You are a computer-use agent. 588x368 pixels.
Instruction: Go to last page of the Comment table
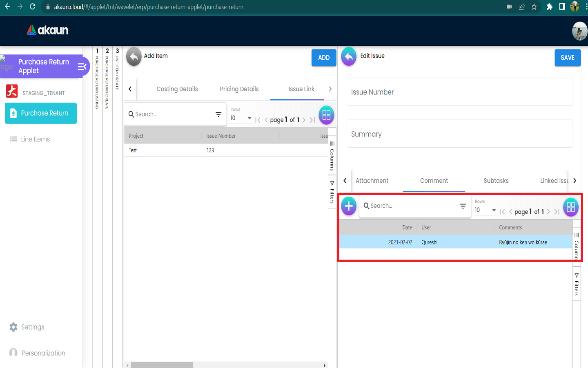(x=557, y=212)
